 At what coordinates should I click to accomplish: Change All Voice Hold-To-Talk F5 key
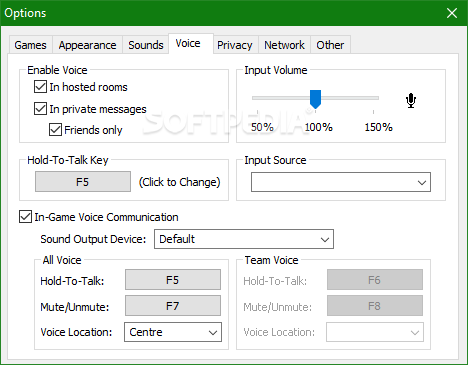173,280
